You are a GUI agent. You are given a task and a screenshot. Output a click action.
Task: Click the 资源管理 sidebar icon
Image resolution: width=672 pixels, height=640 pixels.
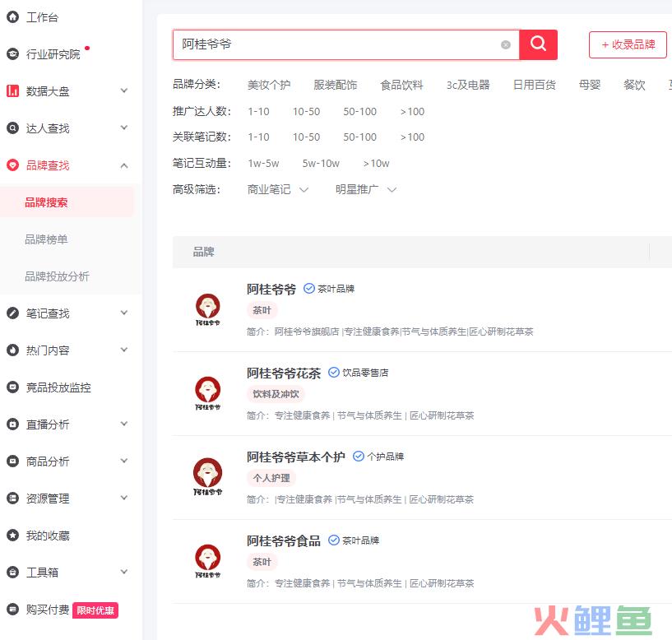[x=13, y=499]
